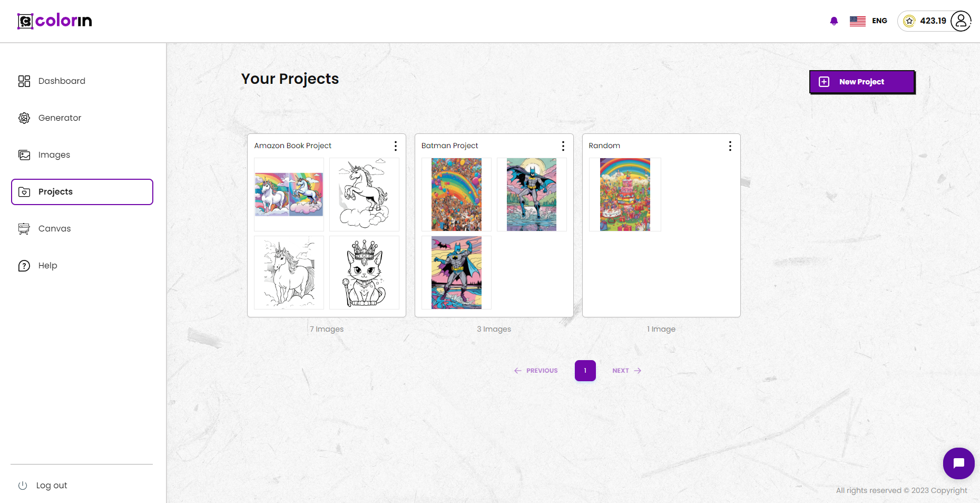Click '7 Images' label
The image size is (980, 503).
[x=327, y=329]
